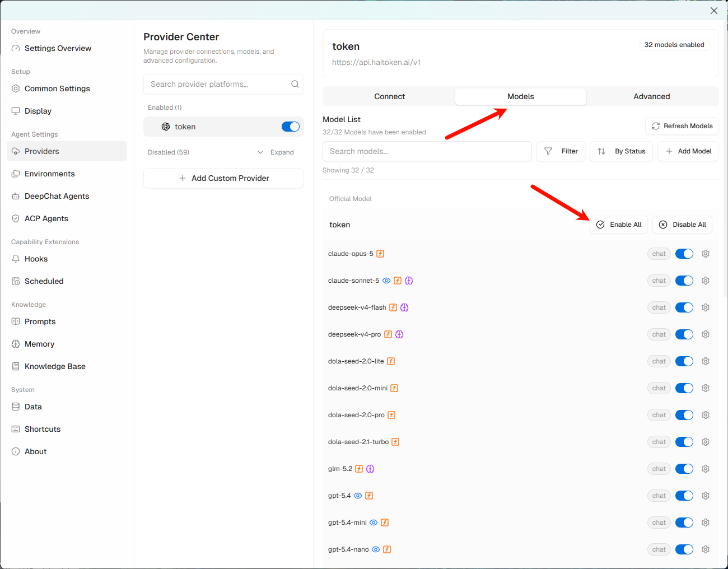
Task: Open Display settings in the sidebar
Action: 67,111
